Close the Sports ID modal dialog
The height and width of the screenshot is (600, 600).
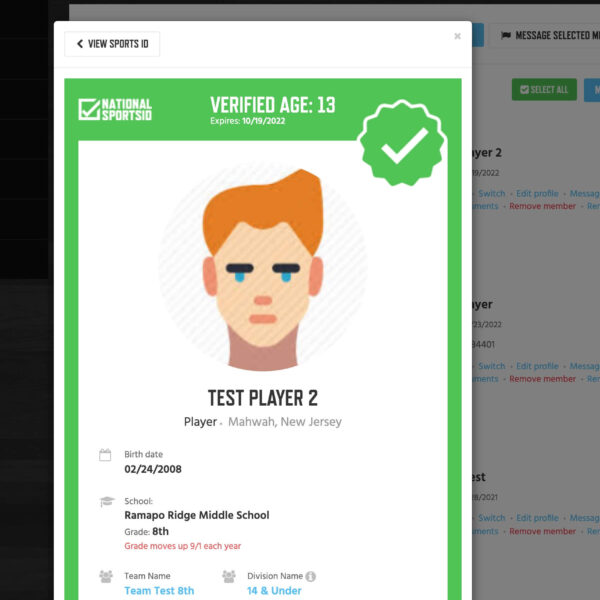[x=457, y=36]
